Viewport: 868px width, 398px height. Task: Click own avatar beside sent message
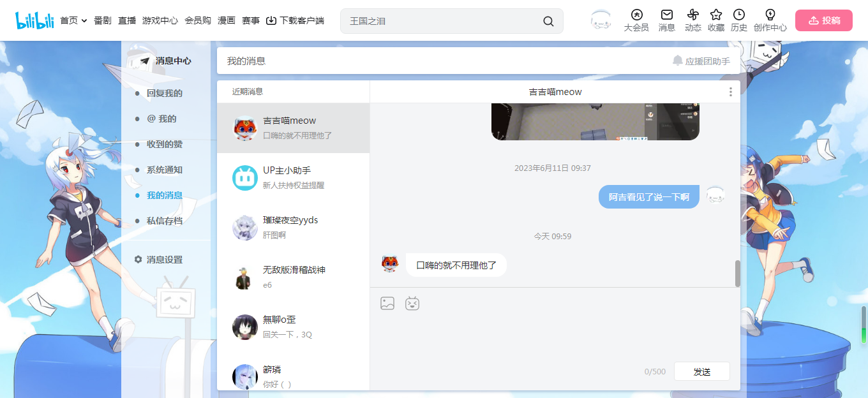715,195
